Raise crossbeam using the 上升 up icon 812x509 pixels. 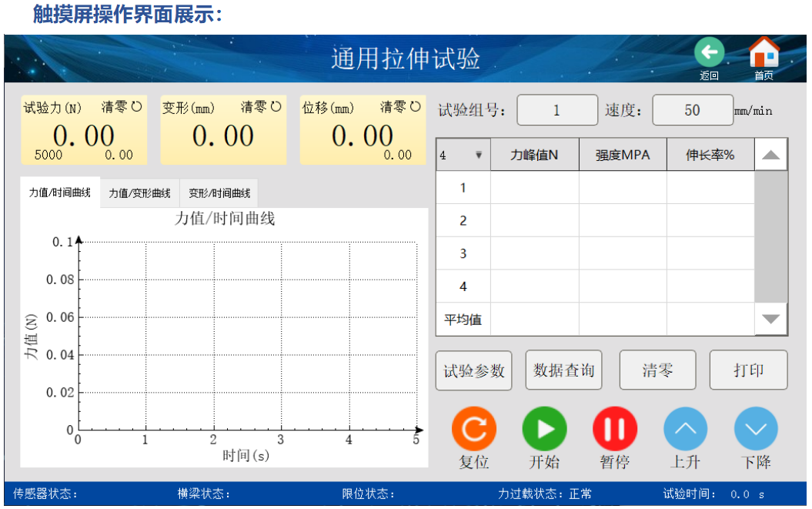point(685,429)
